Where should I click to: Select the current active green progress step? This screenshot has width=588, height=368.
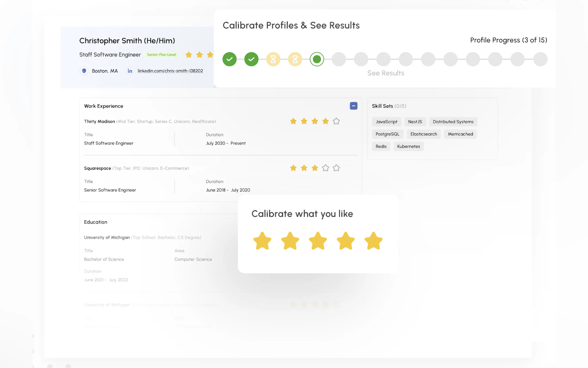(x=317, y=59)
